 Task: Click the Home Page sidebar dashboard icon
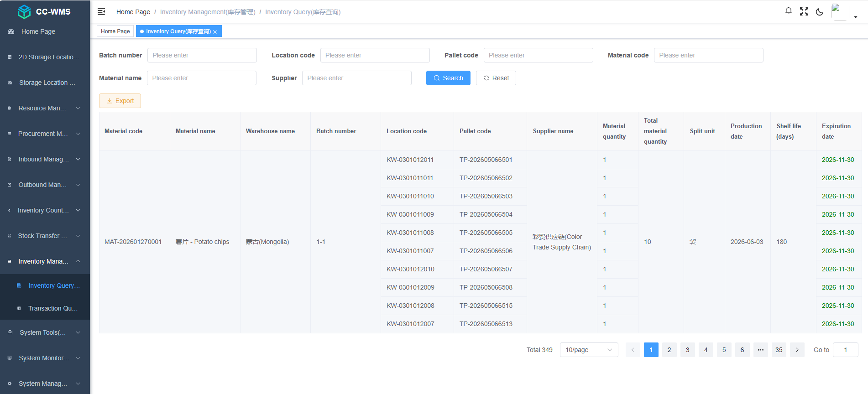(11, 31)
